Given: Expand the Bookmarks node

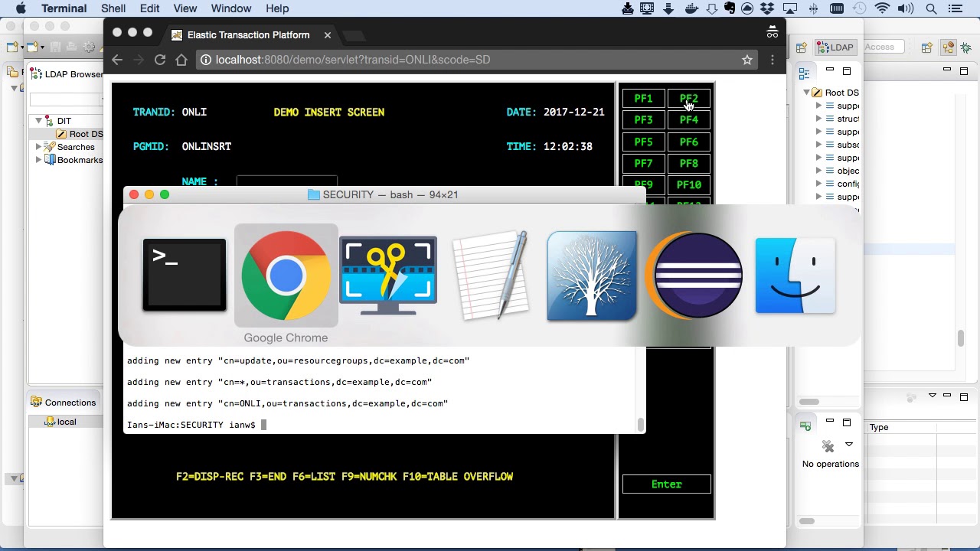Looking at the screenshot, I should (38, 160).
